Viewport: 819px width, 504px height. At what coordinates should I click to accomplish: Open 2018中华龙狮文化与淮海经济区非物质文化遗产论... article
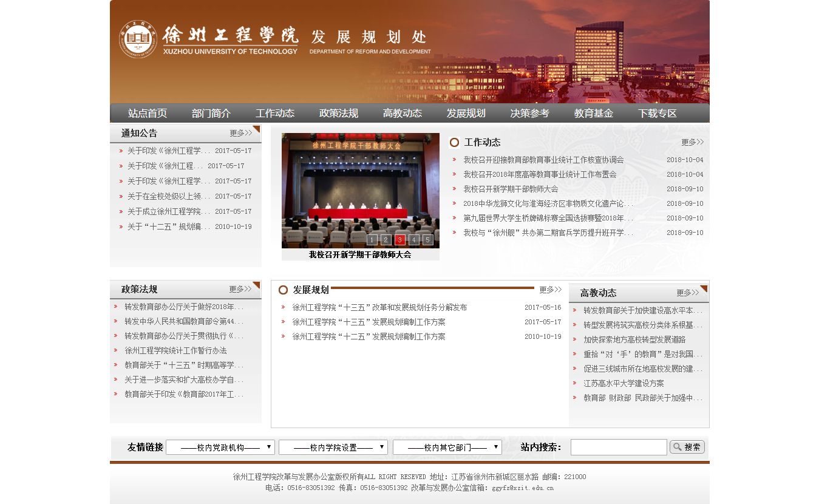coord(548,203)
